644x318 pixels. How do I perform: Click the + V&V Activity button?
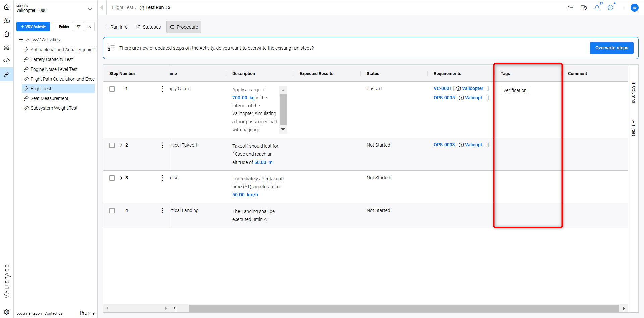(x=33, y=27)
